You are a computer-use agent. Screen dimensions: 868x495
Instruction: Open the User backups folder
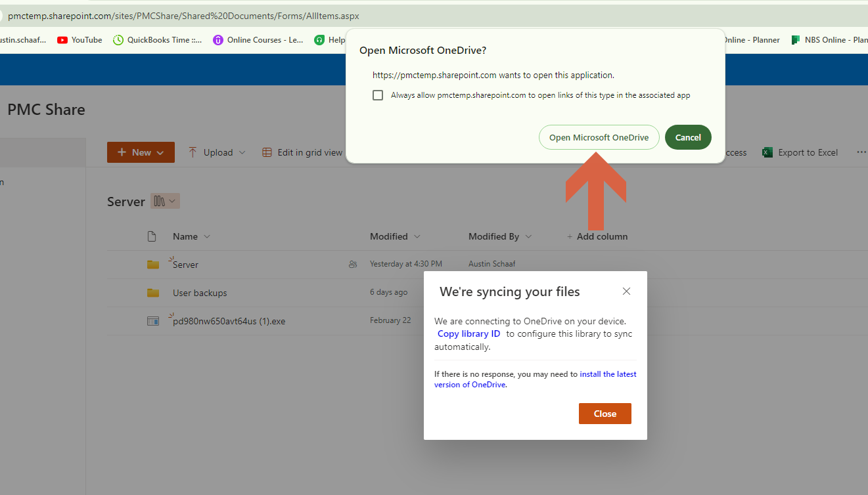tap(200, 293)
